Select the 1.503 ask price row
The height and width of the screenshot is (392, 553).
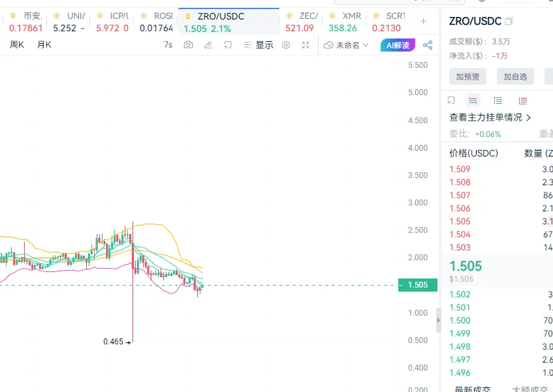[498, 247]
